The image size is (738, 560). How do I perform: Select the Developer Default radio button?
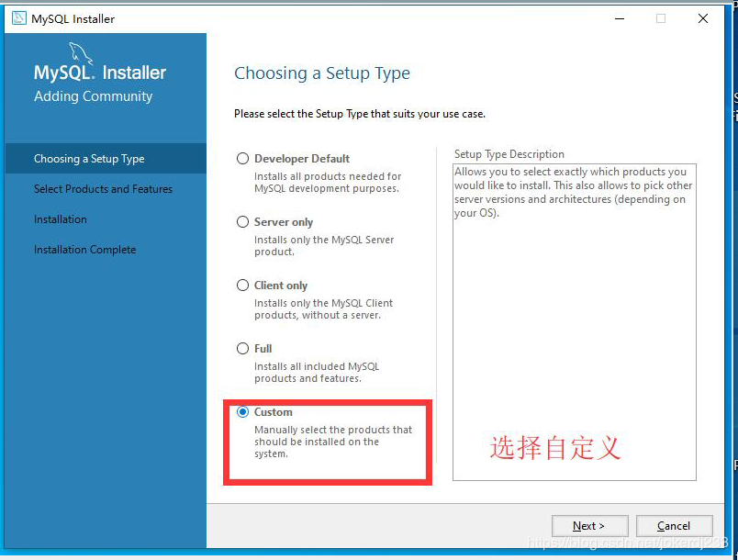point(242,159)
